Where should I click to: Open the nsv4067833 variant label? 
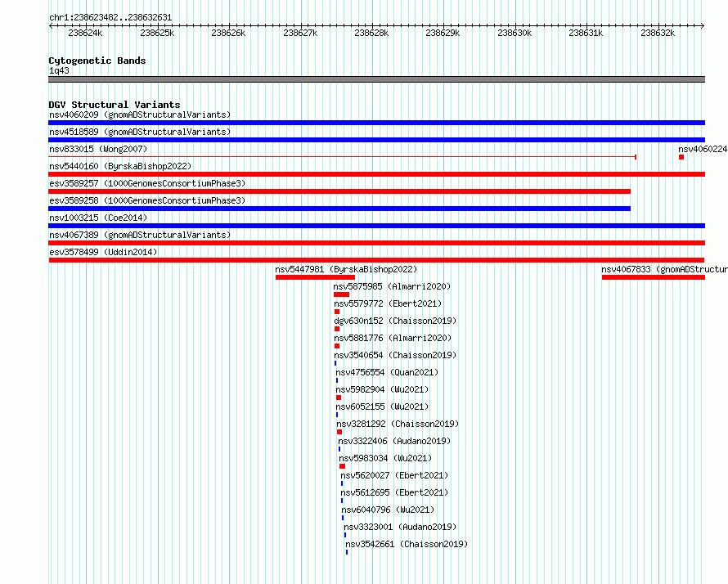coord(664,269)
